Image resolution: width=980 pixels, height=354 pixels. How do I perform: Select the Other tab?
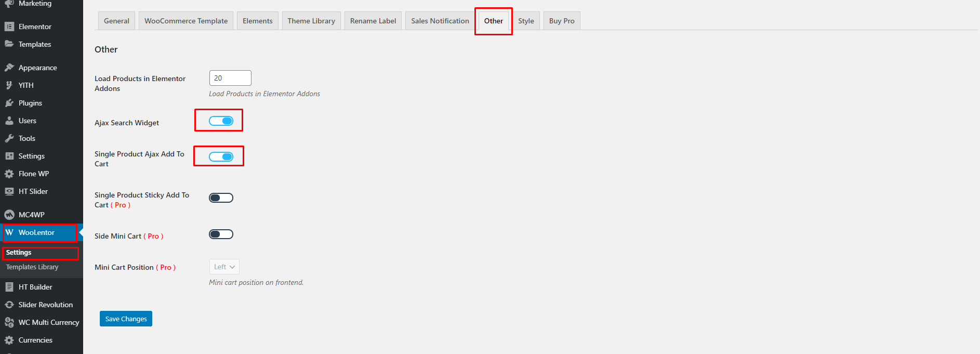click(494, 21)
